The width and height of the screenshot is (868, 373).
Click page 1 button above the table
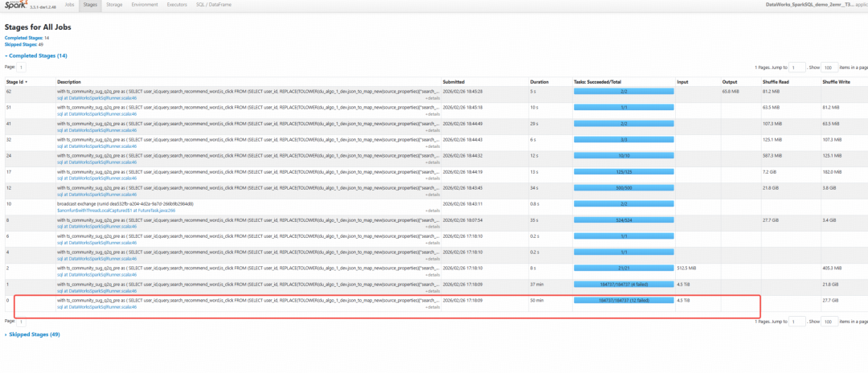point(22,67)
